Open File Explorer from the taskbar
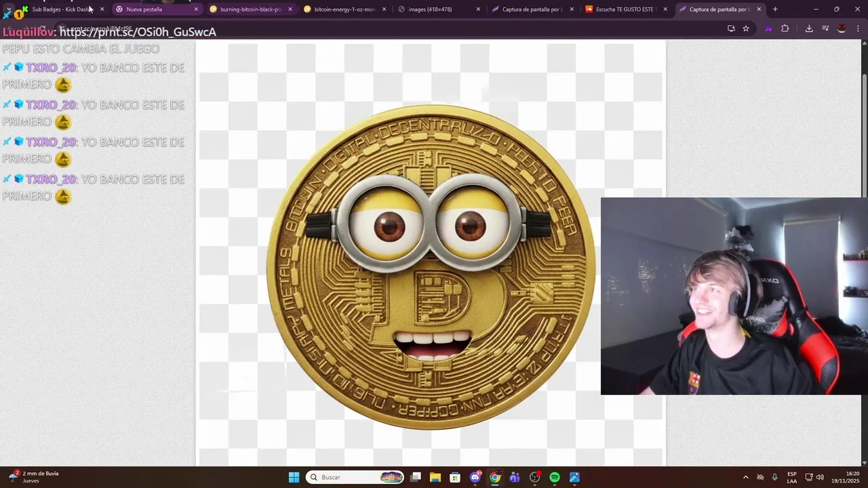 435,477
